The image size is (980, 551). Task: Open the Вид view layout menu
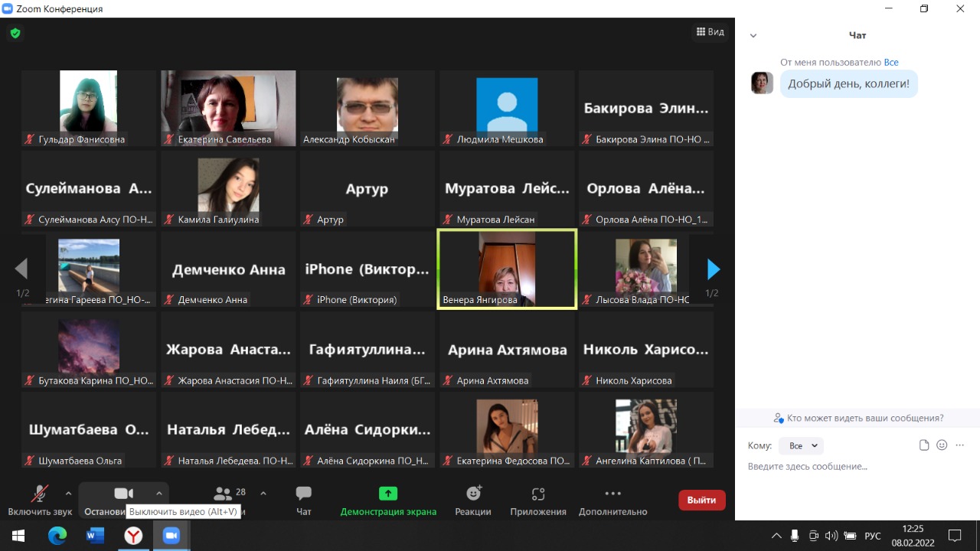click(x=710, y=32)
